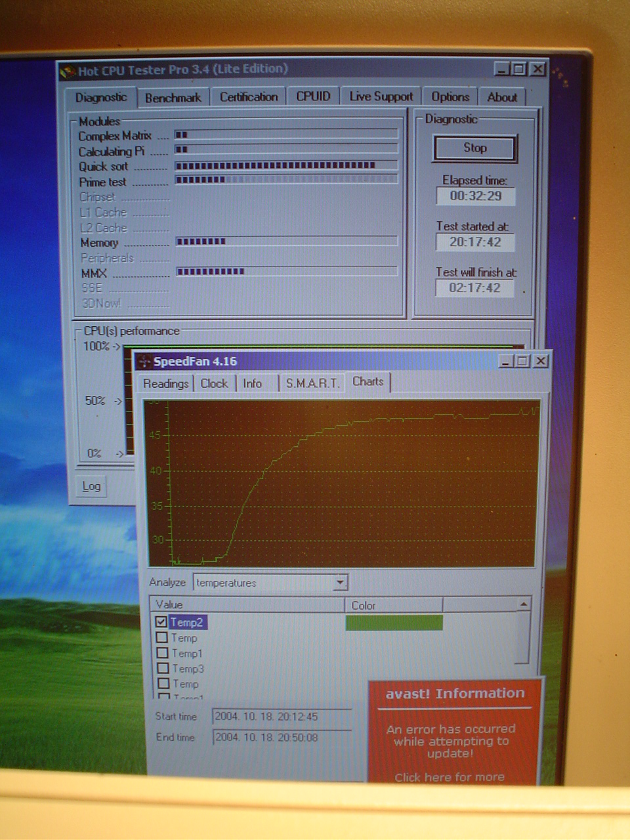Open the Options tab in Hot CPU Tester
The height and width of the screenshot is (840, 630).
pos(450,96)
